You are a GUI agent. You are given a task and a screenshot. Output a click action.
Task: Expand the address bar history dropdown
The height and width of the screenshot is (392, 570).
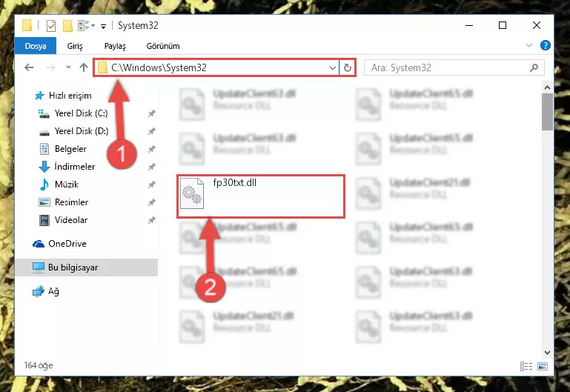(x=332, y=68)
